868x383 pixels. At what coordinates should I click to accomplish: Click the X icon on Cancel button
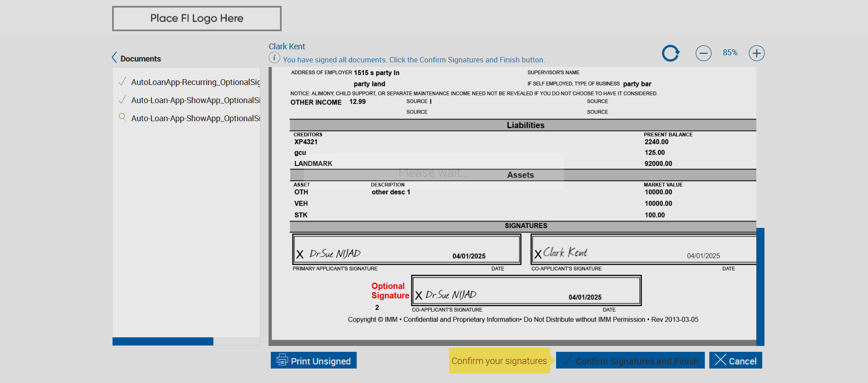[721, 360]
